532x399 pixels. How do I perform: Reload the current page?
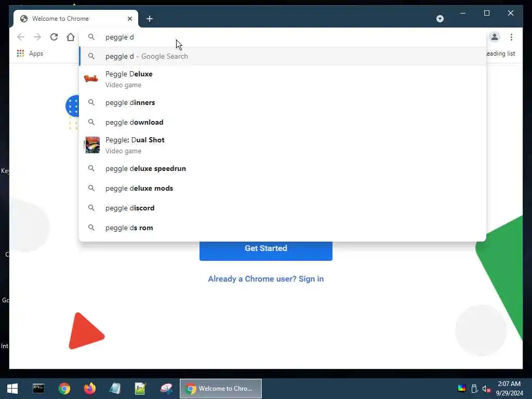pyautogui.click(x=54, y=37)
